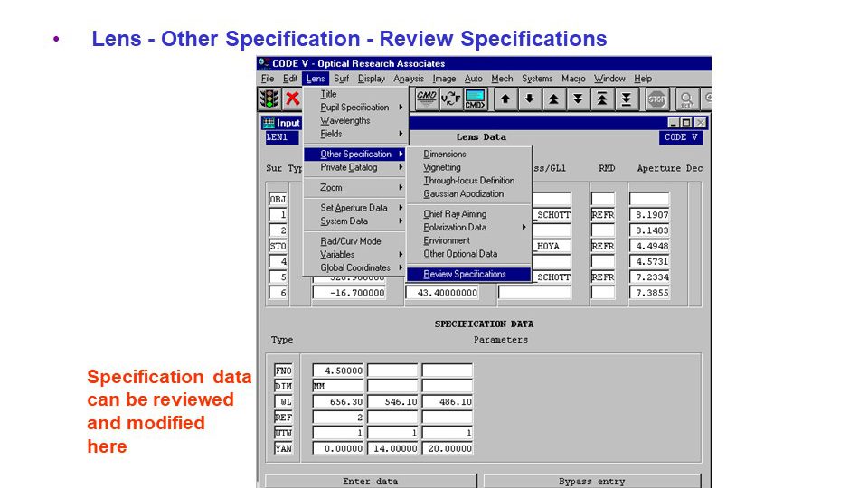This screenshot has width=868, height=488.
Task: Open the Macro menu
Action: tap(573, 79)
